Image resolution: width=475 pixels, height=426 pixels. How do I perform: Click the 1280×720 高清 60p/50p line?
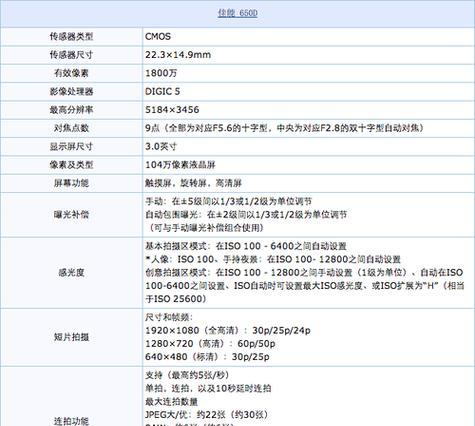[x=210, y=343]
